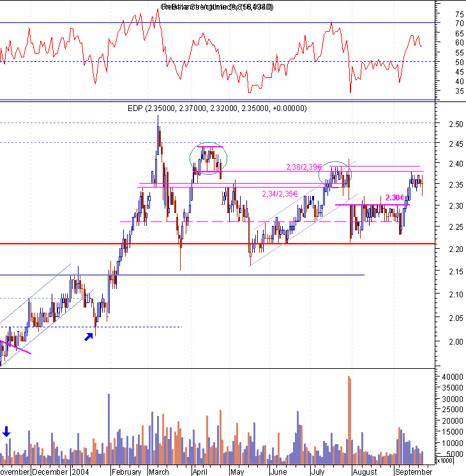Select the July month label

318,472
